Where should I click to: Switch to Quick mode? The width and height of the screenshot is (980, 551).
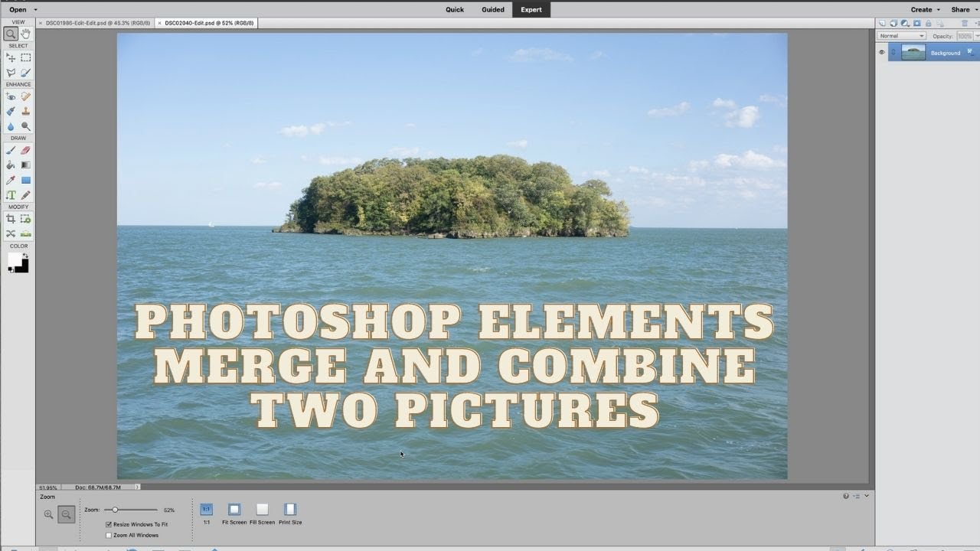[x=455, y=10]
